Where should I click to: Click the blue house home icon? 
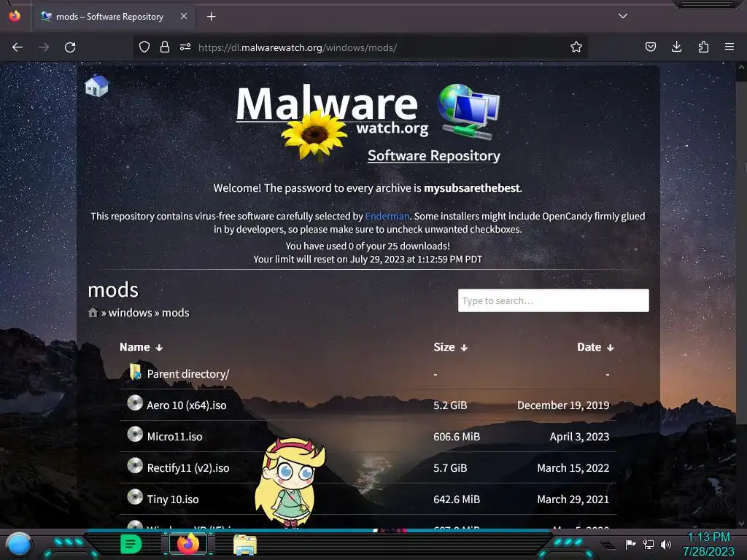pos(97,86)
